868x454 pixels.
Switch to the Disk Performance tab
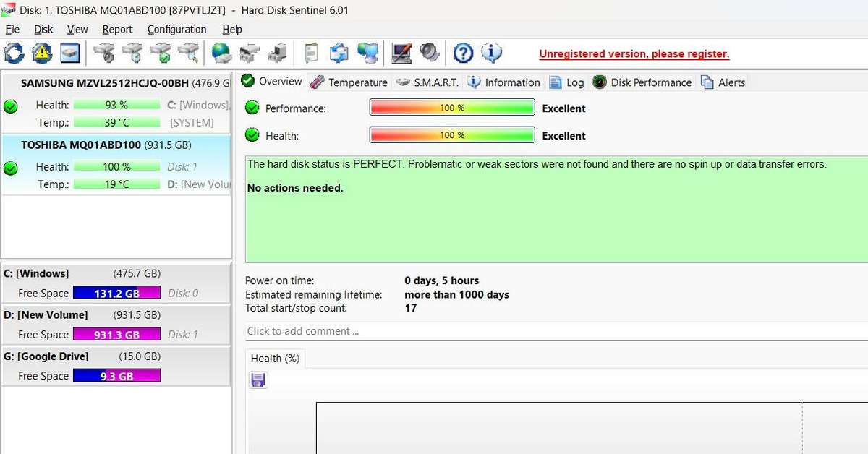click(642, 82)
